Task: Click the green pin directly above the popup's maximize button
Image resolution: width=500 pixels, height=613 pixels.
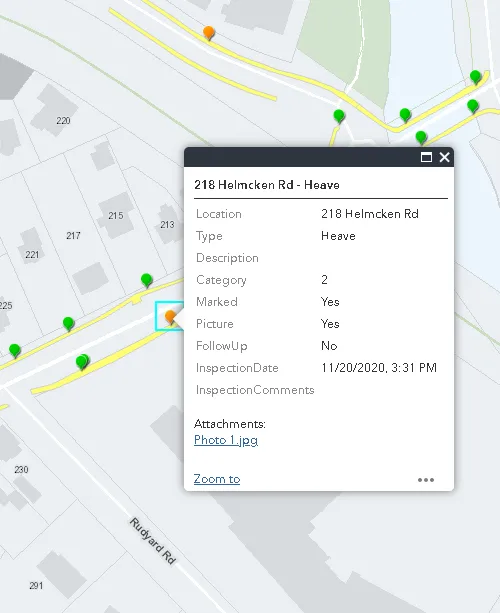Action: tap(421, 137)
